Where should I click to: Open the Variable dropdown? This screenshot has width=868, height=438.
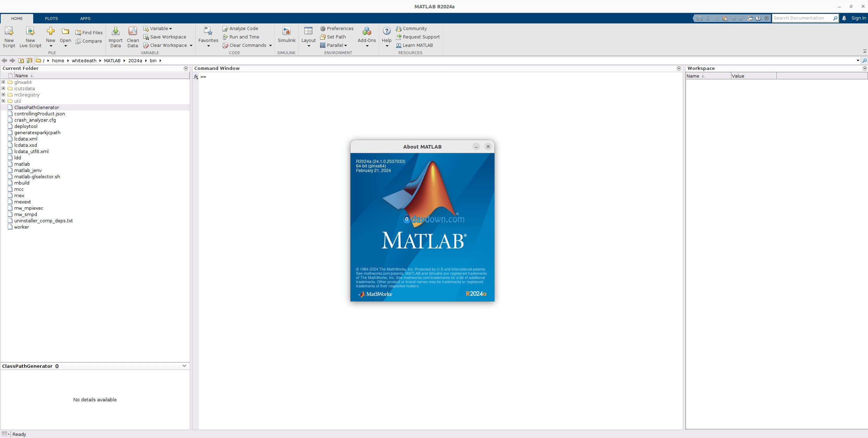pyautogui.click(x=158, y=28)
